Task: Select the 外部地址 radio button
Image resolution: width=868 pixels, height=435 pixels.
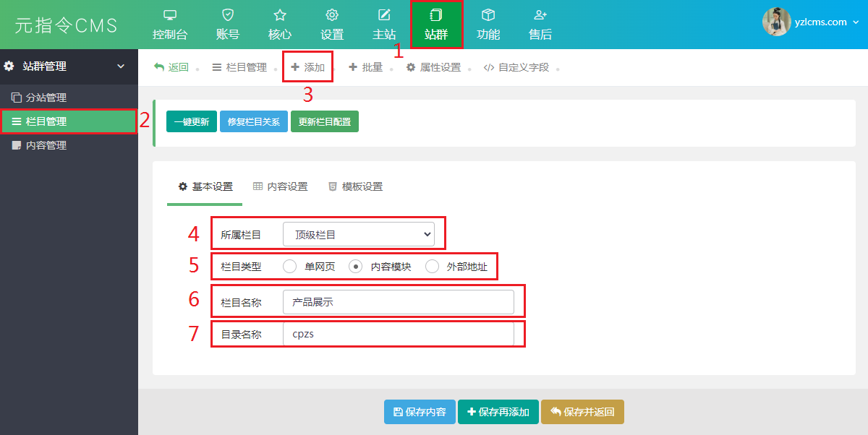Action: pos(433,266)
